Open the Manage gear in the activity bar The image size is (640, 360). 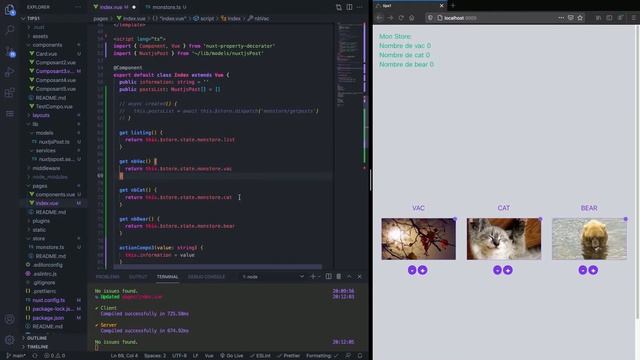point(9,340)
